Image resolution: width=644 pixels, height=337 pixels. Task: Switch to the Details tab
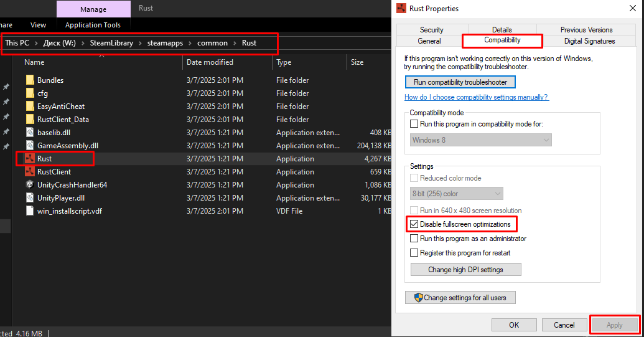tap(502, 30)
